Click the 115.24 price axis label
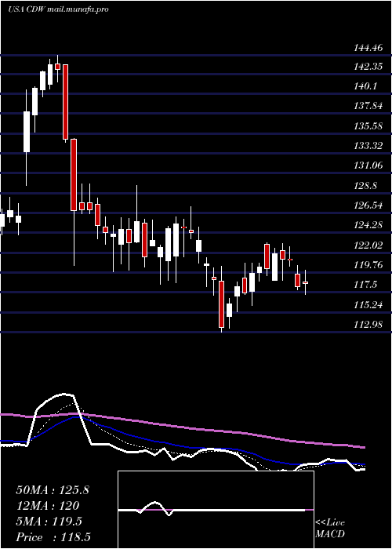This screenshot has width=392, height=549. tap(368, 305)
